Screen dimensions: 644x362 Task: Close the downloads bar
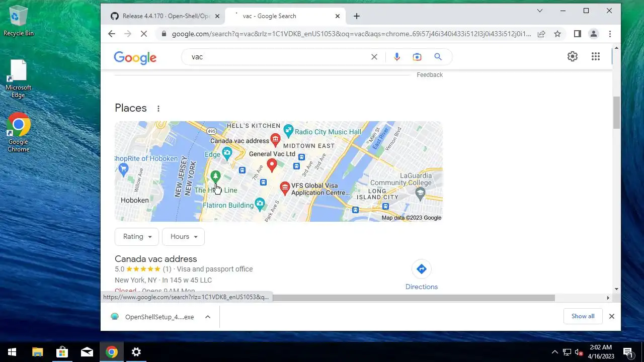(612, 316)
